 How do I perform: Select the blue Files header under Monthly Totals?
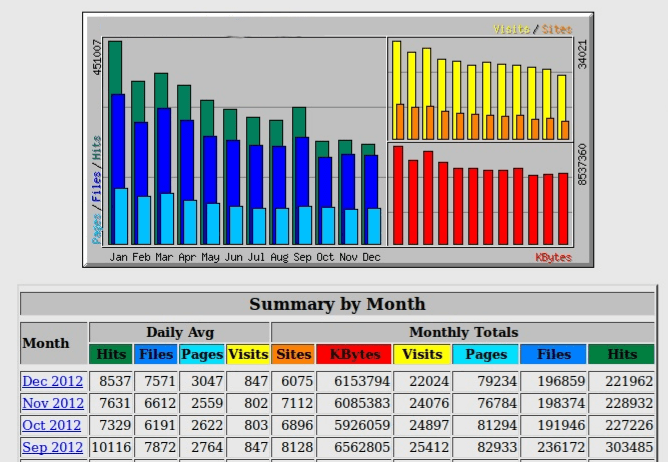(x=553, y=354)
